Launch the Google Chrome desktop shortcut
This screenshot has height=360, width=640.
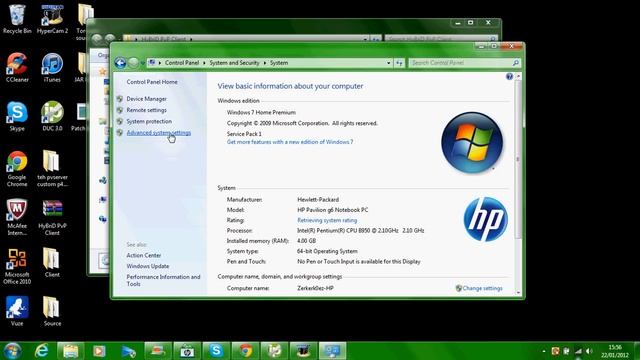click(x=17, y=169)
